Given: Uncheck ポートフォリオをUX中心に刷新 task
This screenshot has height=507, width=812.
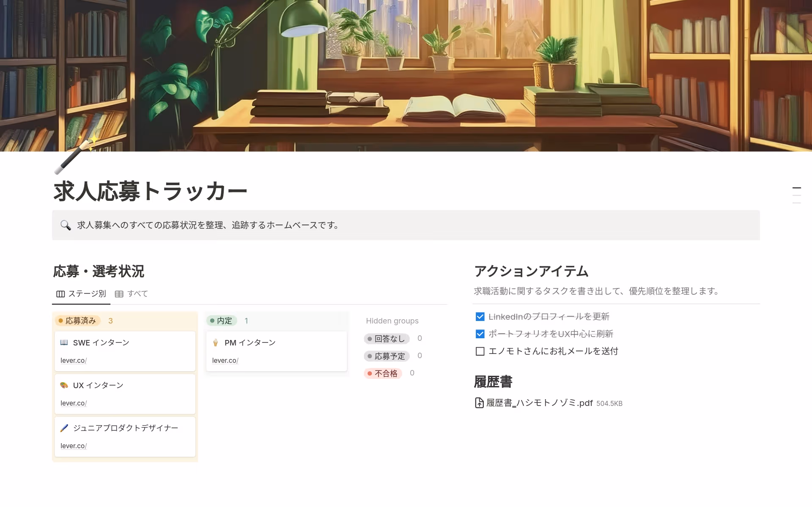Looking at the screenshot, I should point(480,334).
